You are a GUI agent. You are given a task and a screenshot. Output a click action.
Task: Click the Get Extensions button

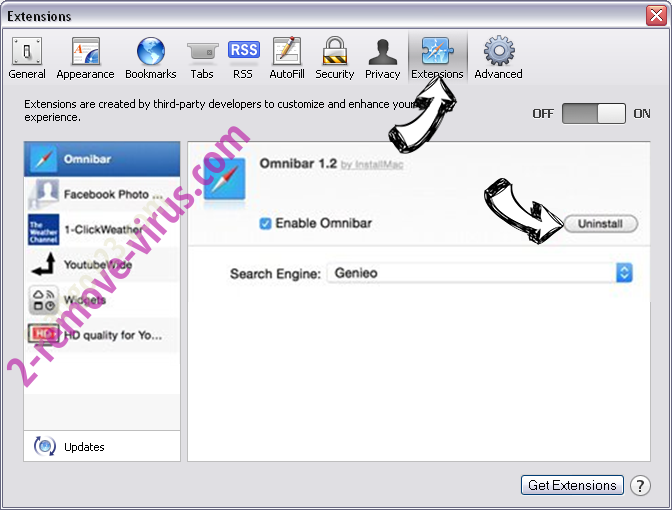point(572,485)
